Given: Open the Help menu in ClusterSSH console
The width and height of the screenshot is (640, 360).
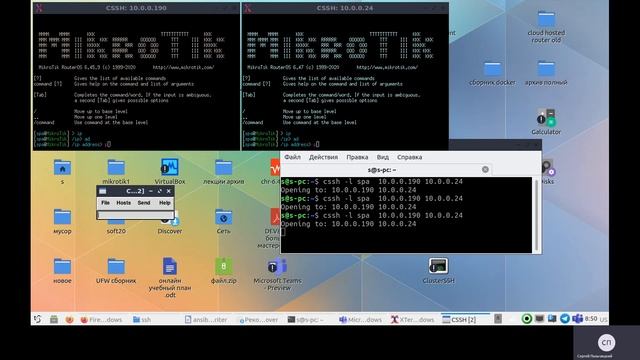Looking at the screenshot, I should click(x=164, y=203).
